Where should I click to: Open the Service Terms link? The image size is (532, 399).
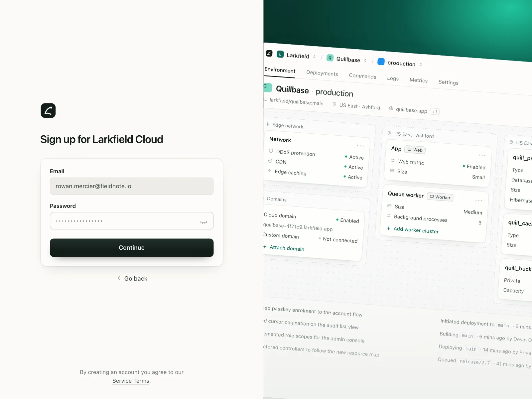coord(131,381)
